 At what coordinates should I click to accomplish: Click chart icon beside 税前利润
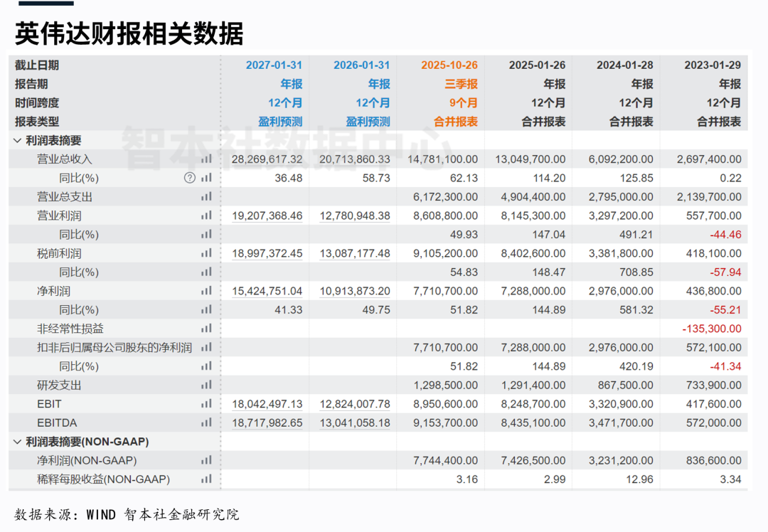coord(206,253)
